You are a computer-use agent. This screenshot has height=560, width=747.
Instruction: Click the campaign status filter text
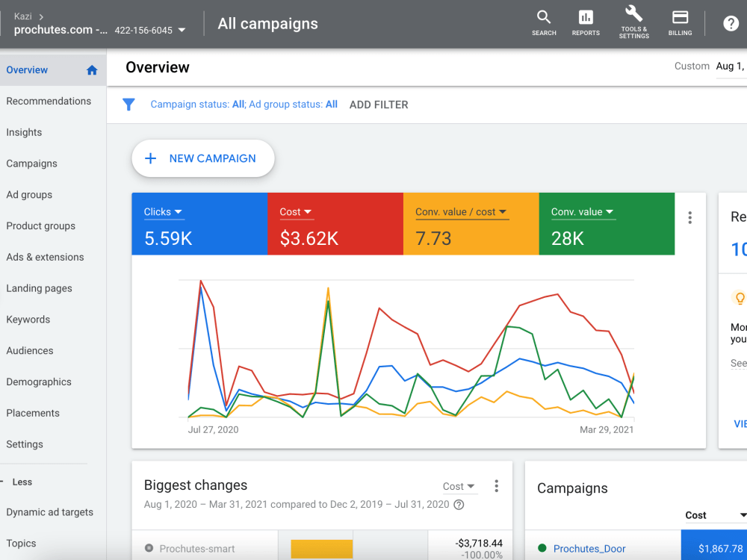click(244, 105)
